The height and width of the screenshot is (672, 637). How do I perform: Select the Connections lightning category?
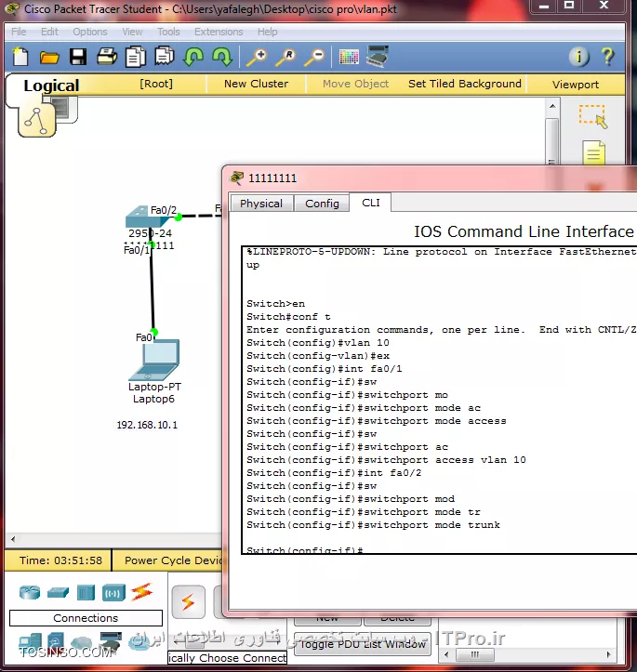tap(141, 592)
